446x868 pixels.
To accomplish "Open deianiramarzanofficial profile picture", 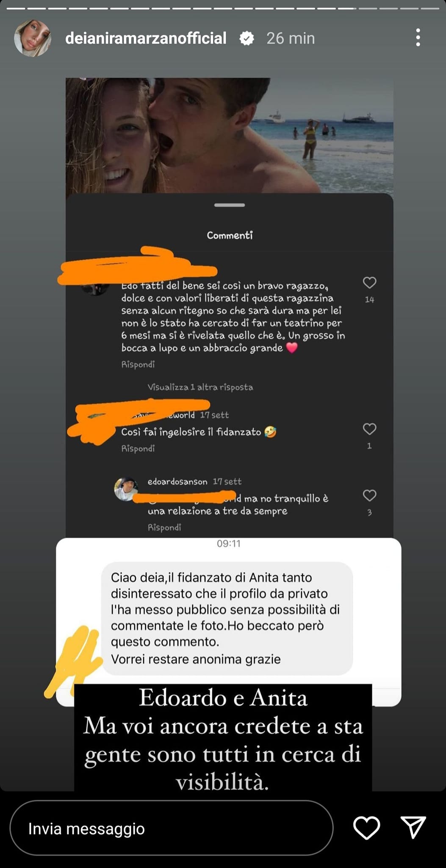I will click(x=33, y=38).
